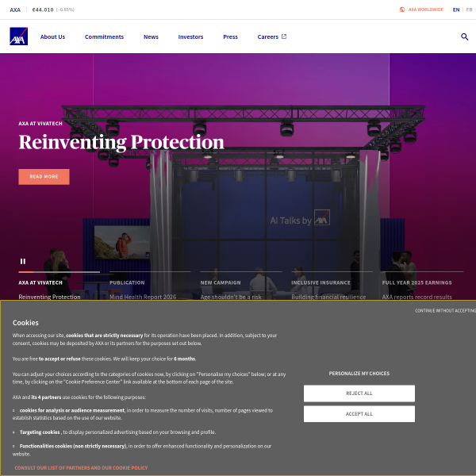Pause the hero carousel
The height and width of the screenshot is (476, 476).
(x=23, y=261)
